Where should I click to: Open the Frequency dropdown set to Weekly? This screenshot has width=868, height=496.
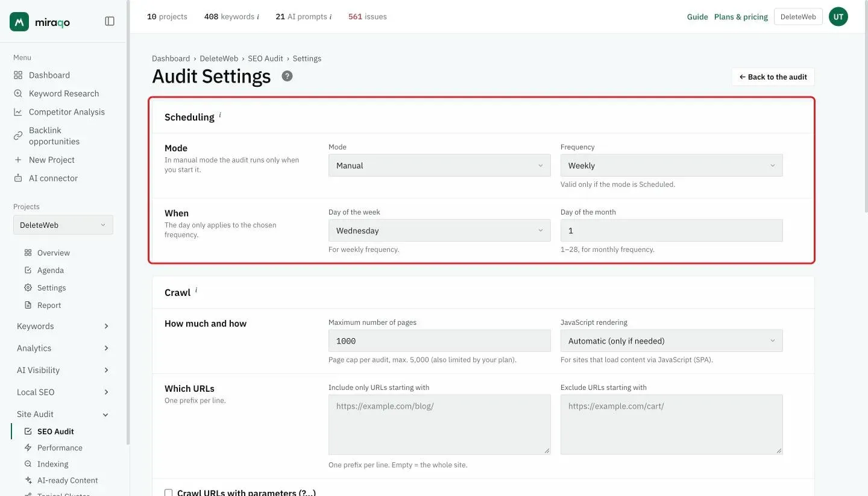click(671, 166)
